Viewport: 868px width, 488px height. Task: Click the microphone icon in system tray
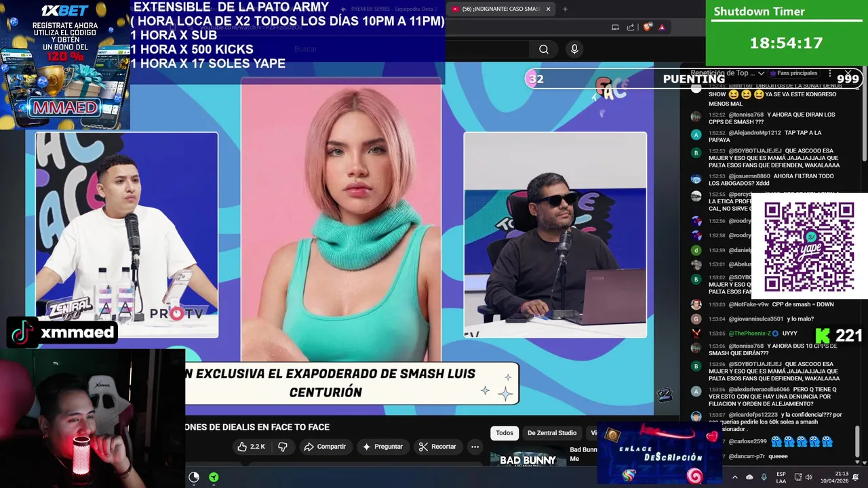(764, 477)
